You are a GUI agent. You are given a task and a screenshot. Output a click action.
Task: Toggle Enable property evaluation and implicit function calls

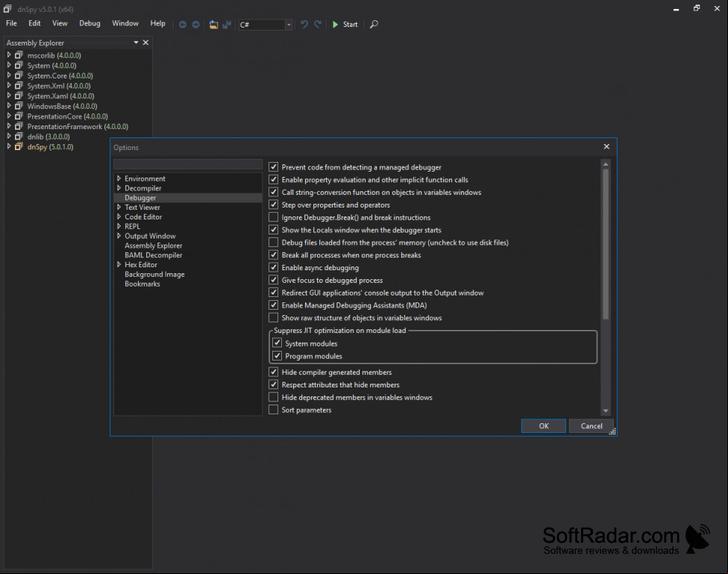(x=274, y=179)
